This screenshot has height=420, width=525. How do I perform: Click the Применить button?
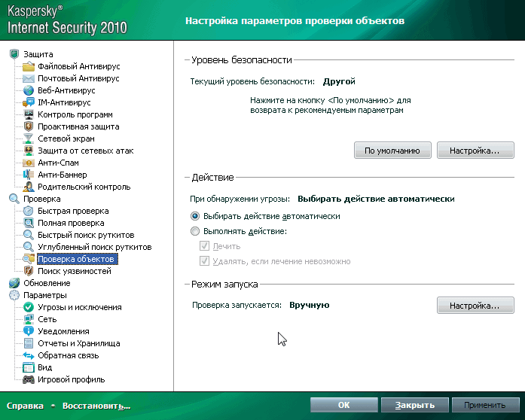(486, 405)
